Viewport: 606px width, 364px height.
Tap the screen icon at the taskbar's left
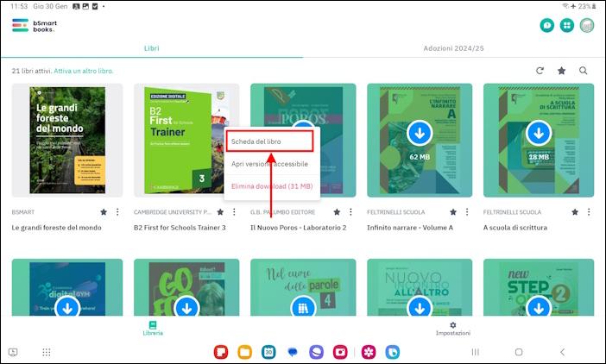13,352
